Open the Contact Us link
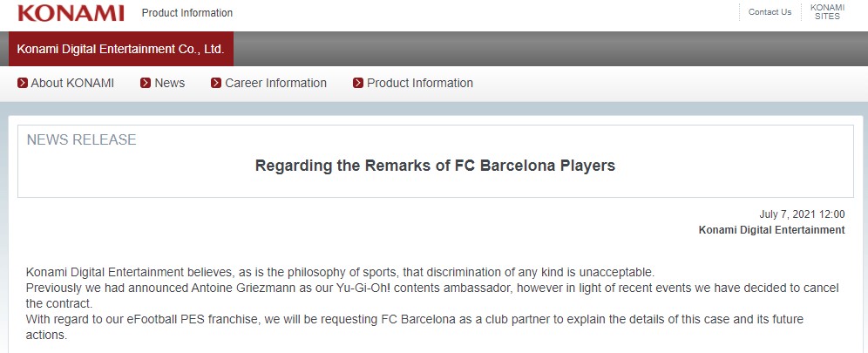The width and height of the screenshot is (868, 353). [x=770, y=12]
